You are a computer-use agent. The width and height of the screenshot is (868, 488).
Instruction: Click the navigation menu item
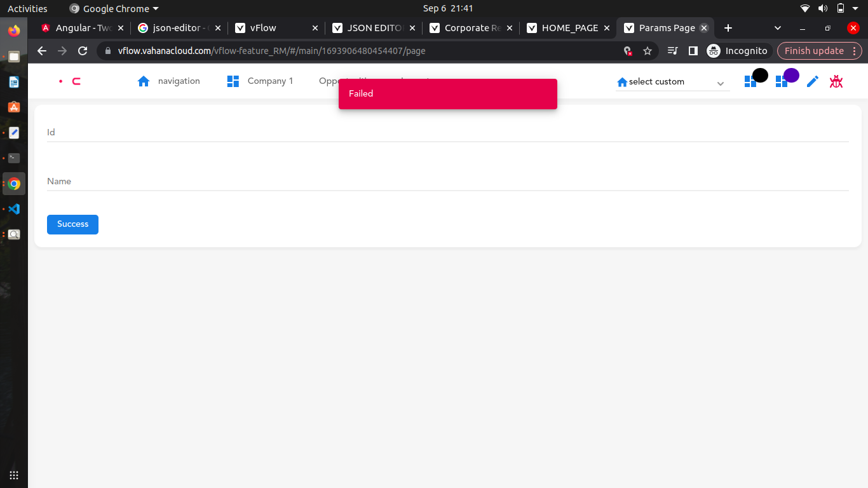click(179, 81)
